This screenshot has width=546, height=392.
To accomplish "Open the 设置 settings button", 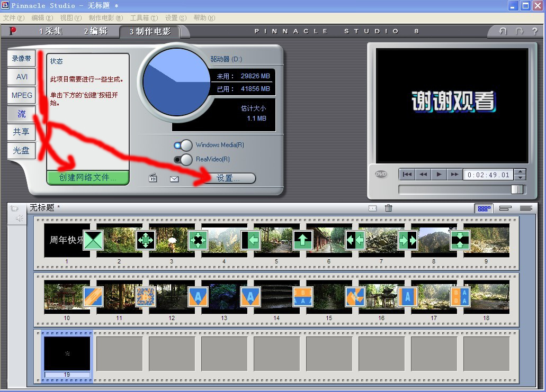I will tap(228, 178).
